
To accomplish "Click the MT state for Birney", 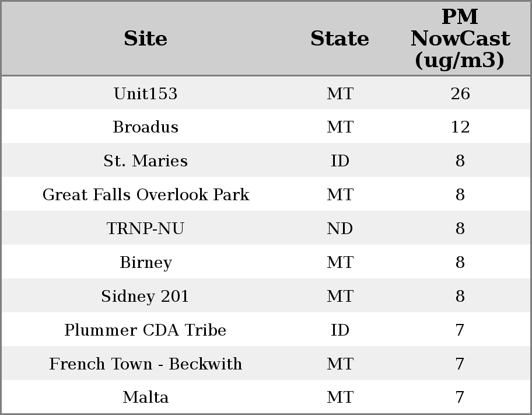I will pyautogui.click(x=339, y=263).
